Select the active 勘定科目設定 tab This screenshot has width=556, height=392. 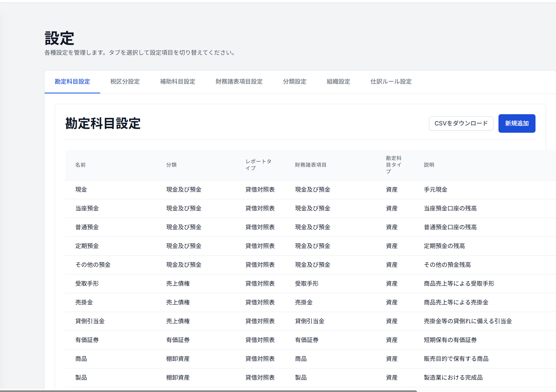(x=72, y=82)
